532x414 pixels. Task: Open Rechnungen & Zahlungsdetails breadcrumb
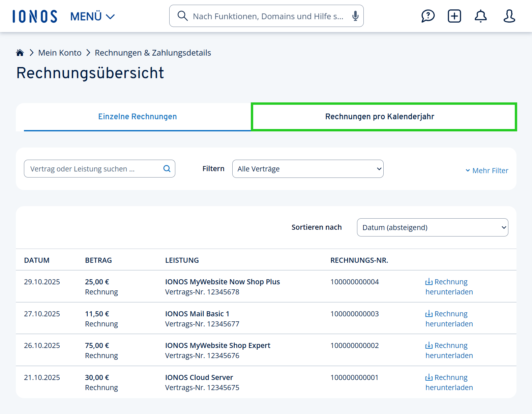click(153, 53)
